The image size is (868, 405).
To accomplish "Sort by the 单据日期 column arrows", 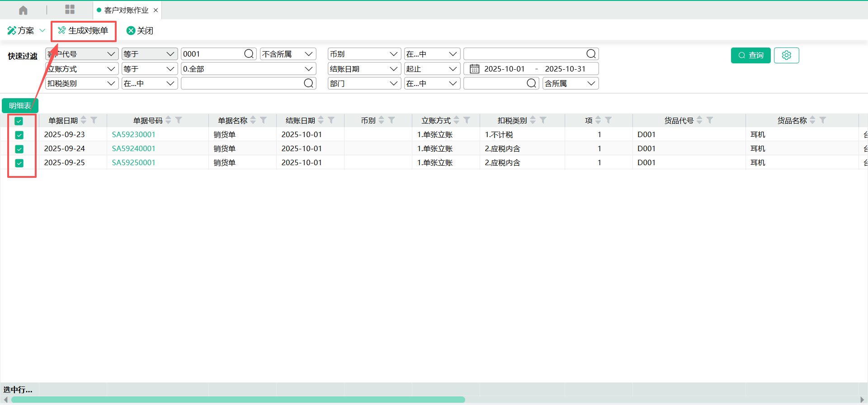I will click(x=84, y=120).
